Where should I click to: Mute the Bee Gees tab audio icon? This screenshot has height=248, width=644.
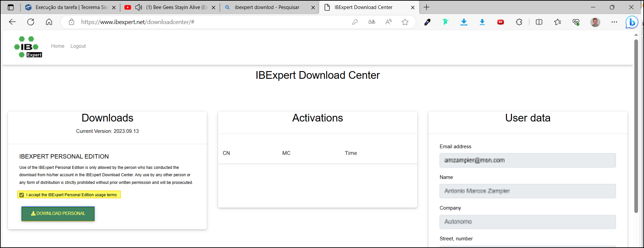click(x=139, y=7)
